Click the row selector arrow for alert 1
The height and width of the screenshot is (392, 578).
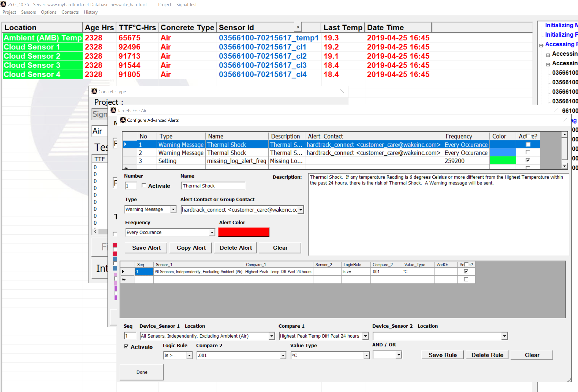pyautogui.click(x=126, y=144)
